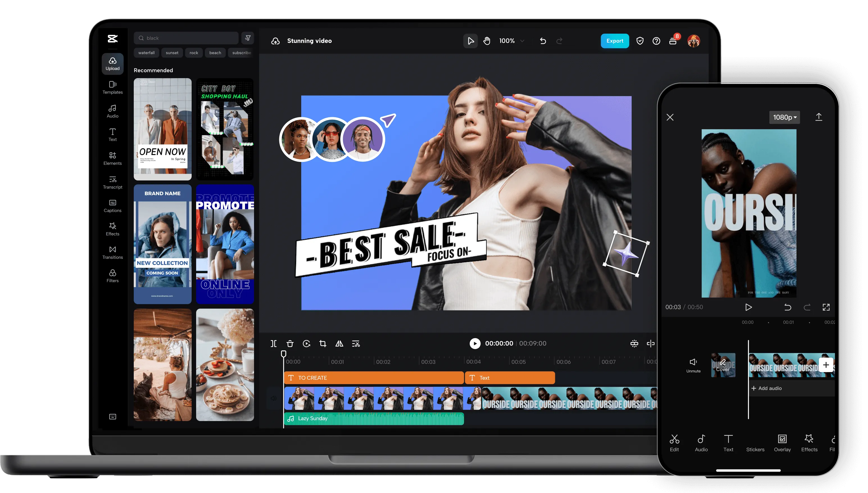
Task: Open the 1080p resolution dropdown
Action: pyautogui.click(x=785, y=117)
